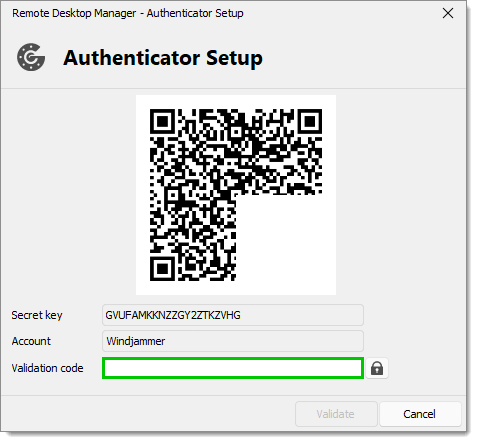Click the Validate button
Screen dimensions: 477x442
[336, 414]
